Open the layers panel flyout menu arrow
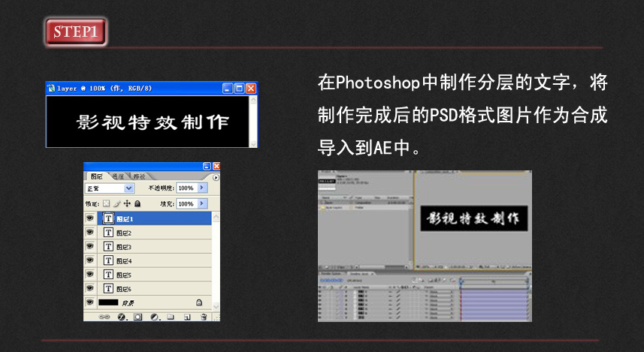Viewport: 644px width, 352px height. click(216, 177)
